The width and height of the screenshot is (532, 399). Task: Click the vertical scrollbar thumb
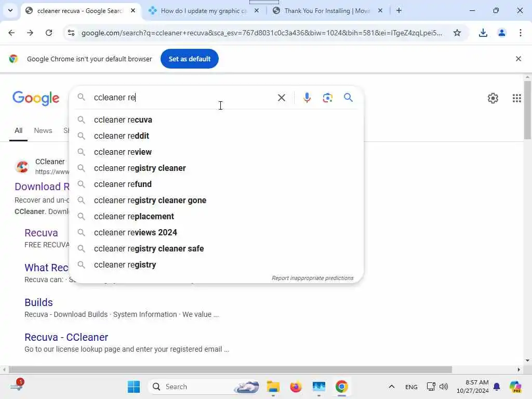(x=527, y=110)
